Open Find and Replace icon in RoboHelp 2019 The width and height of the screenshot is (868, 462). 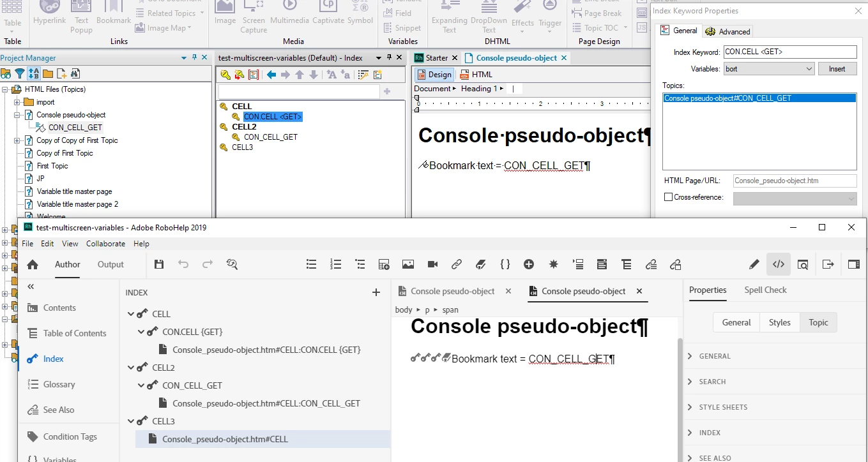tap(232, 264)
